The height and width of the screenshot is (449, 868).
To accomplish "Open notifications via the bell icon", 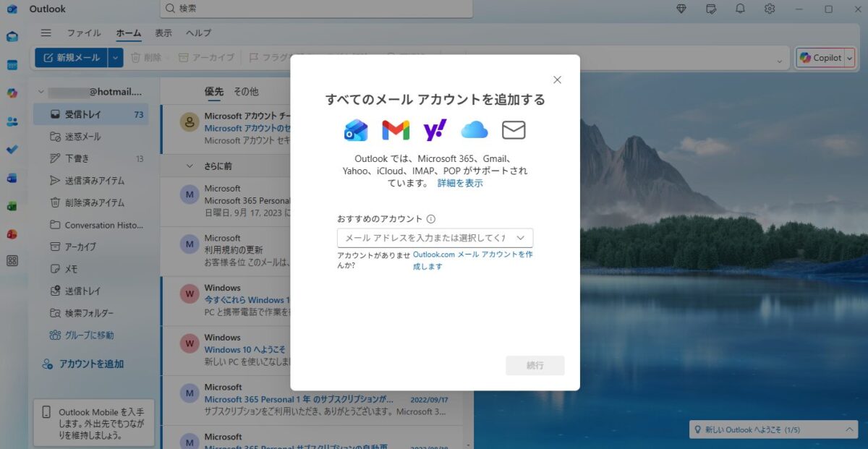I will tap(739, 9).
